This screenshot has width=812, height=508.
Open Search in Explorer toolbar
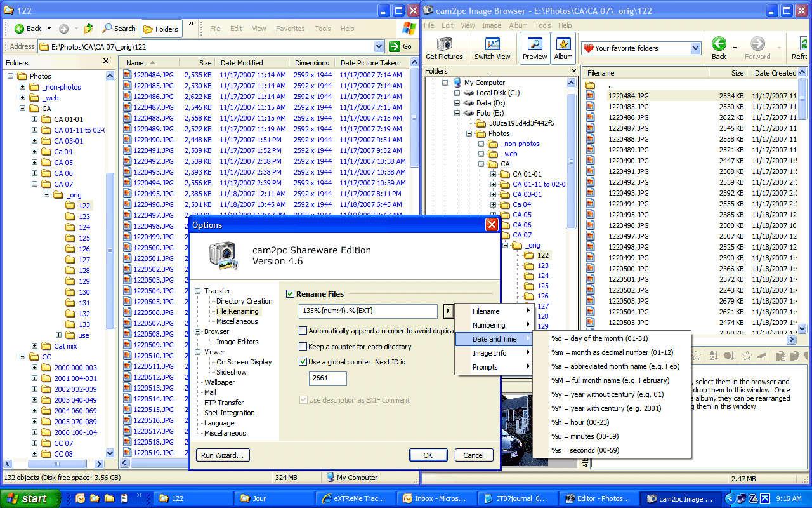click(x=119, y=29)
